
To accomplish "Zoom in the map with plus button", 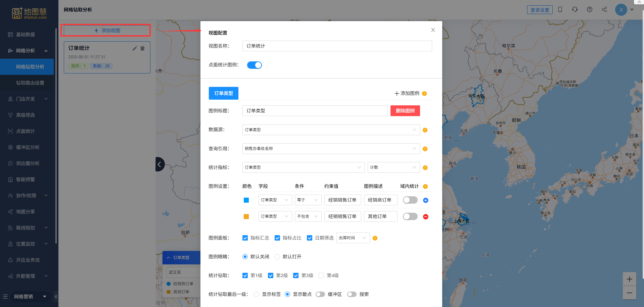I will [629, 279].
